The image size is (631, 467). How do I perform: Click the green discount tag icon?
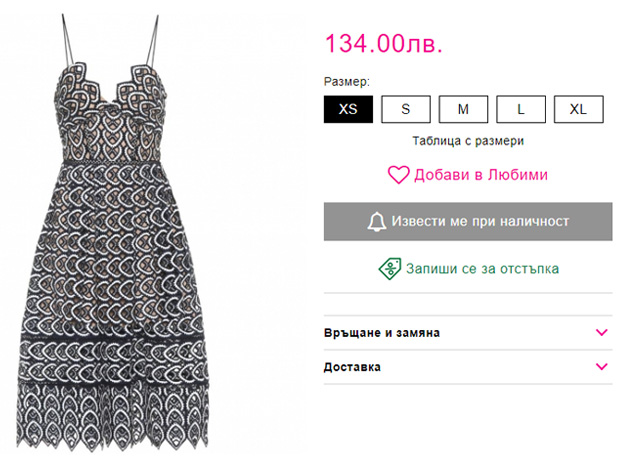coord(389,268)
